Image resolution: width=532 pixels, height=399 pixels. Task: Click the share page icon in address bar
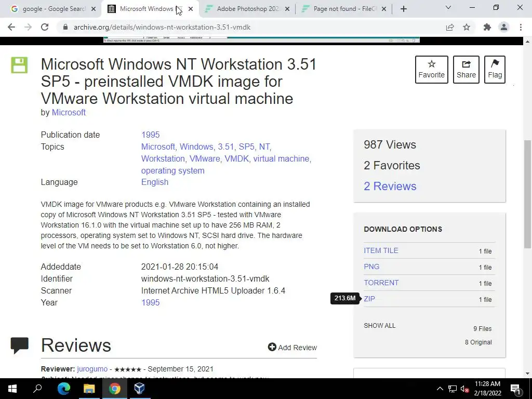[x=450, y=27]
